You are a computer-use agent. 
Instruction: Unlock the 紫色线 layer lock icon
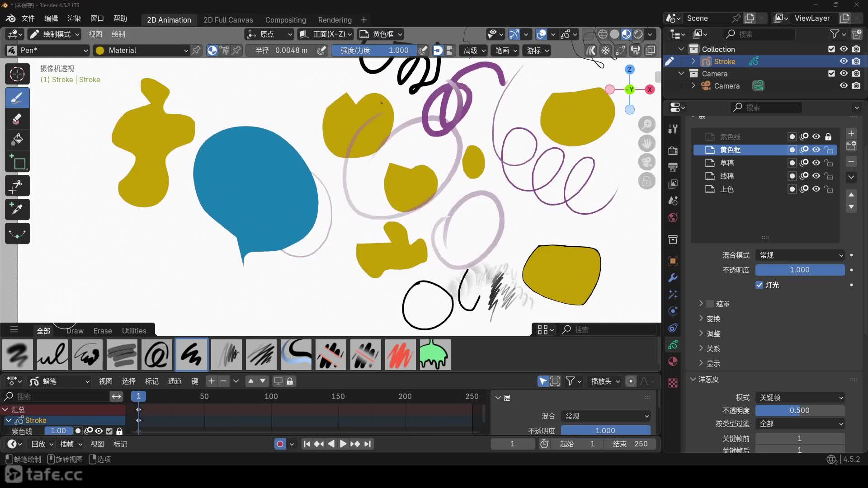point(828,136)
